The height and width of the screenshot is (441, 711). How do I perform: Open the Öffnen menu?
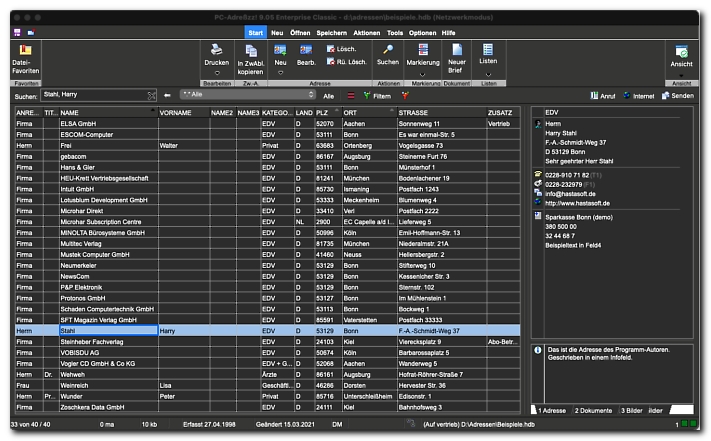click(x=300, y=33)
